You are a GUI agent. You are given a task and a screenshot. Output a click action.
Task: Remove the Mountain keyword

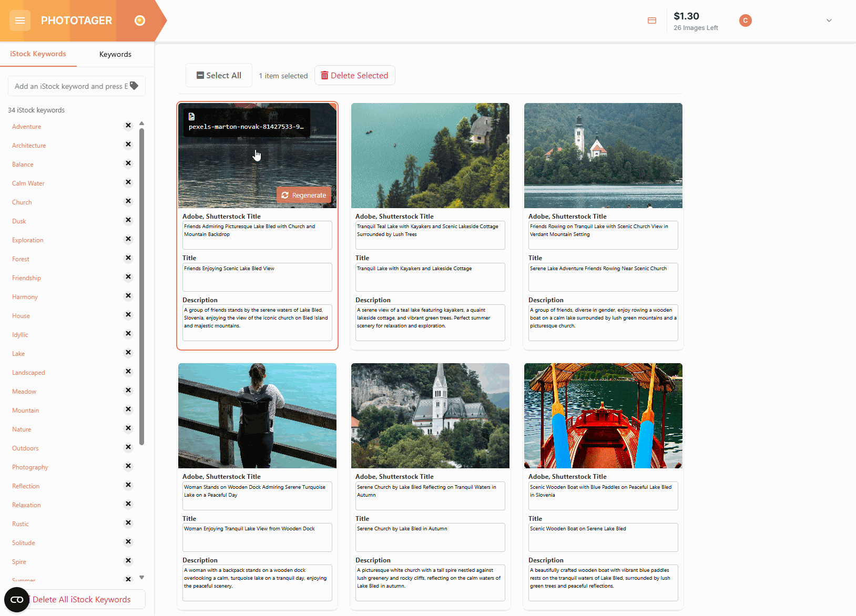[128, 409]
